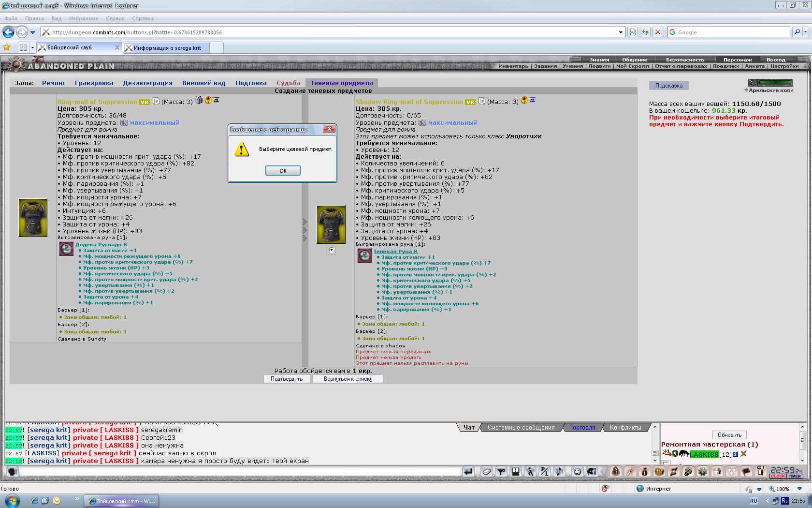Open the Ремонт hall tab
Viewport: 812px width, 508px height.
54,83
